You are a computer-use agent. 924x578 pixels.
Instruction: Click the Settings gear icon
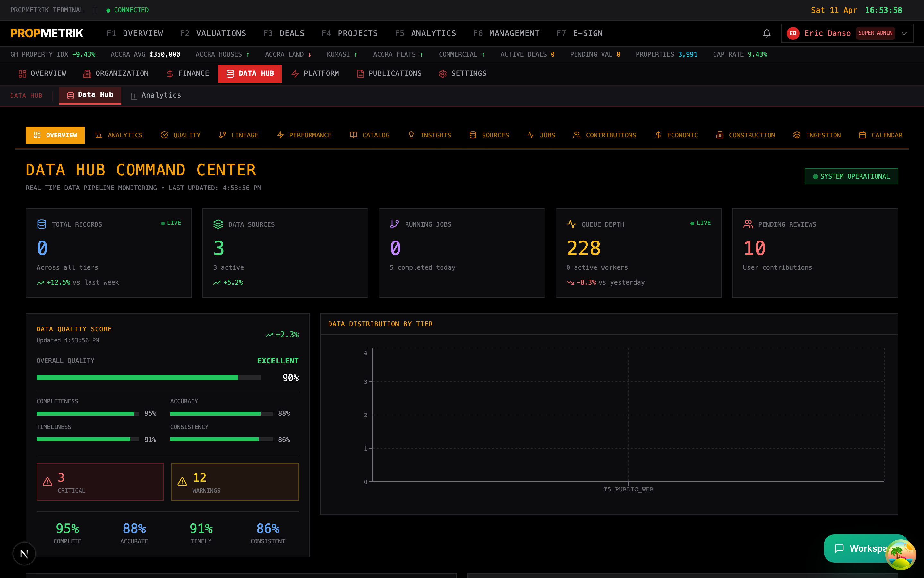[442, 74]
